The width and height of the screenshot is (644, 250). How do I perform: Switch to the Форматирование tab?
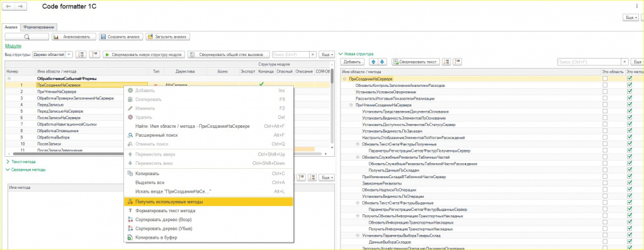(x=38, y=26)
